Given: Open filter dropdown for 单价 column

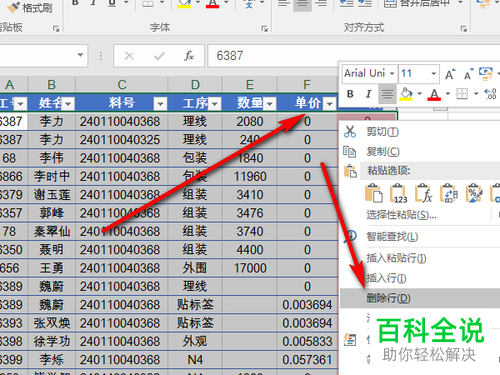Looking at the screenshot, I should (330, 104).
